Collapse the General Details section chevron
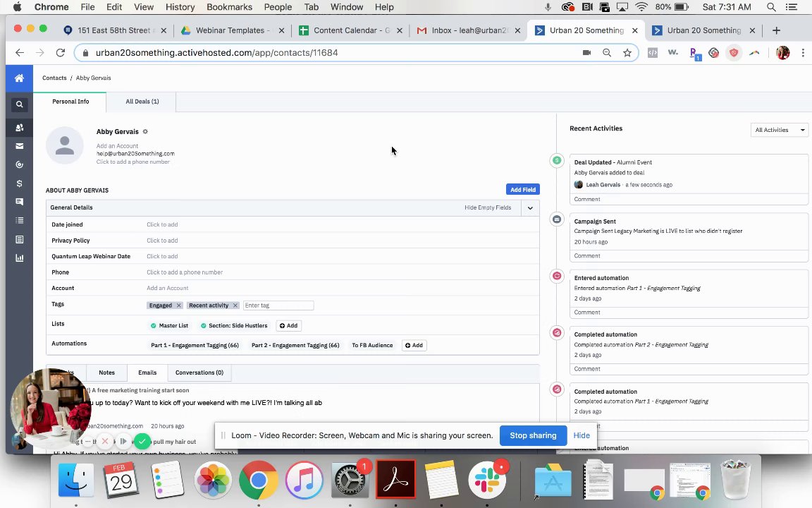Screen dimensions: 812x508 [x=530, y=208]
